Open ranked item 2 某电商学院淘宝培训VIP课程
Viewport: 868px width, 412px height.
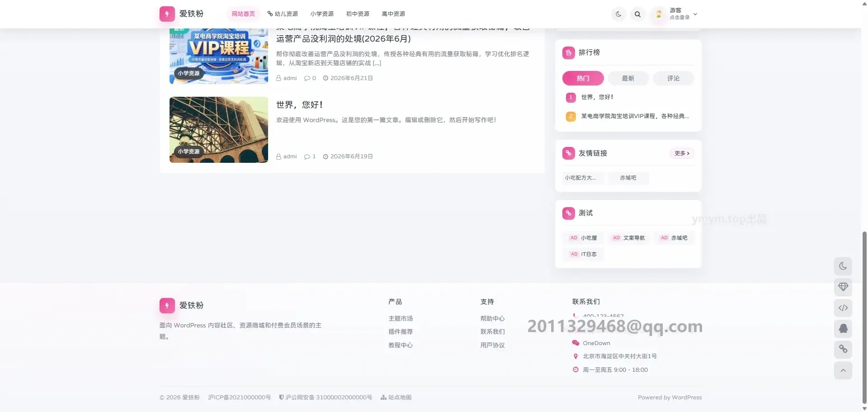[635, 116]
